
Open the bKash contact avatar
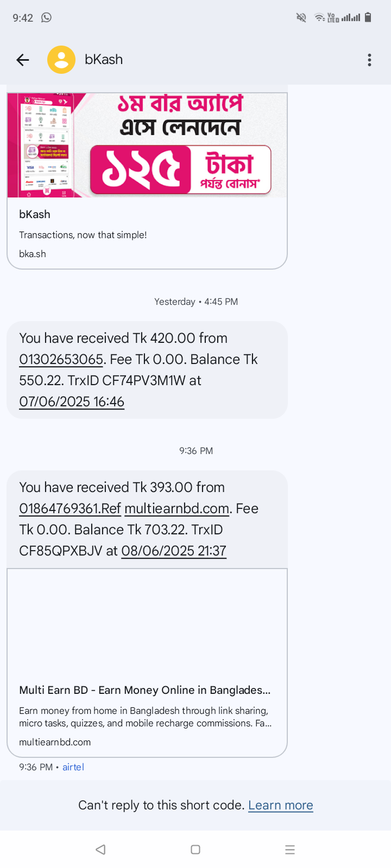(61, 60)
